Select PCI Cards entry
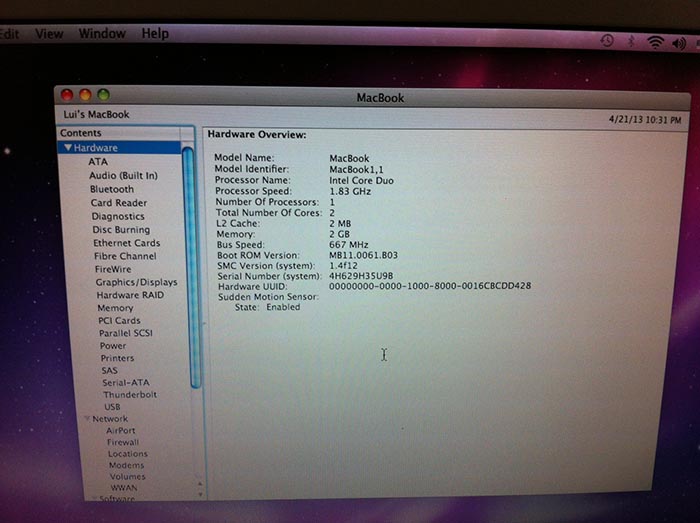This screenshot has height=523, width=700. coord(119,320)
